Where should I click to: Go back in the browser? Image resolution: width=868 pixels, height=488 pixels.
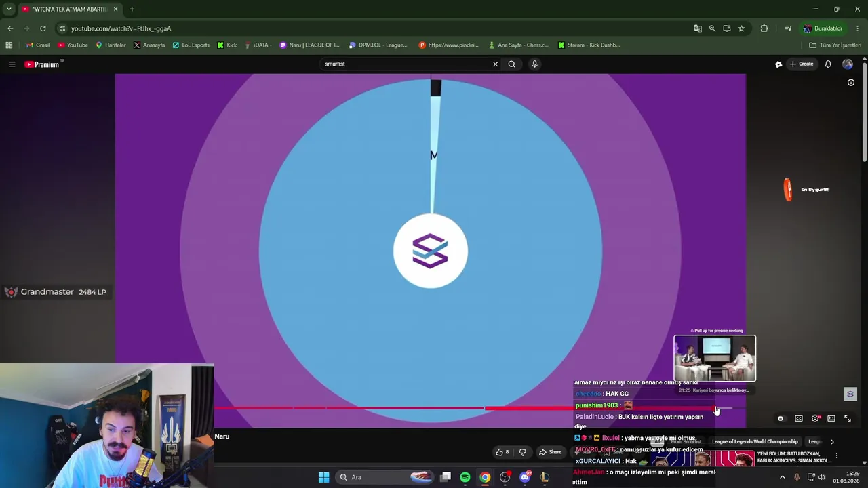10,28
